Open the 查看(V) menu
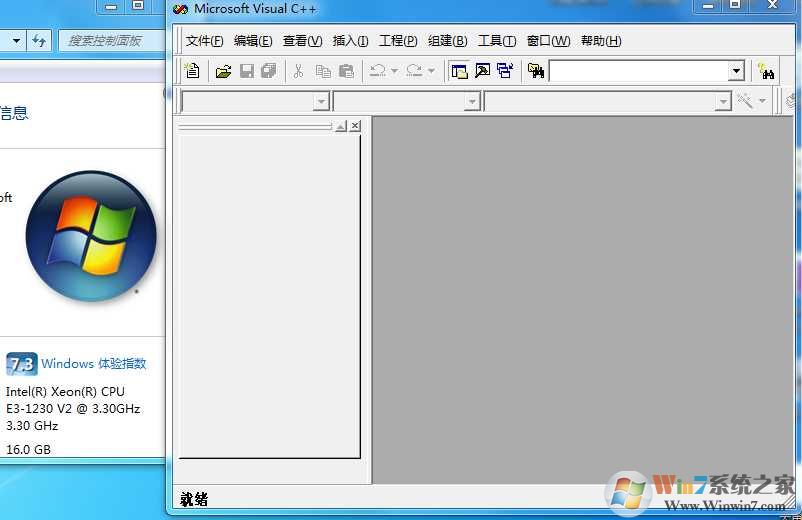Image resolution: width=802 pixels, height=520 pixels. coord(302,41)
